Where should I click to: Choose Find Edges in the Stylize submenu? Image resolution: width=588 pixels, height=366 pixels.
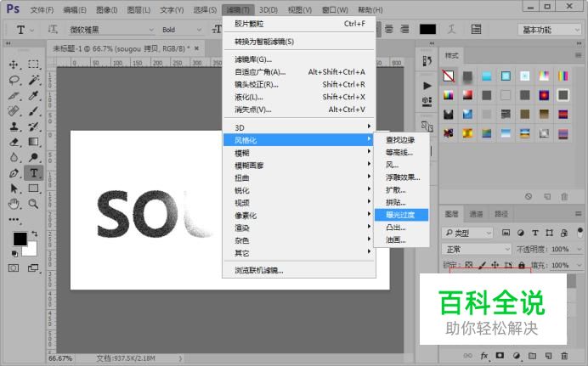coord(402,140)
